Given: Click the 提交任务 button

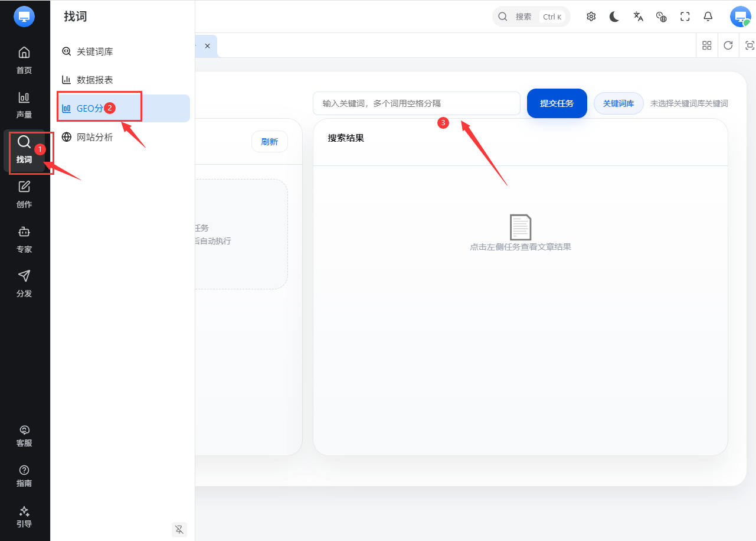Looking at the screenshot, I should [x=557, y=103].
